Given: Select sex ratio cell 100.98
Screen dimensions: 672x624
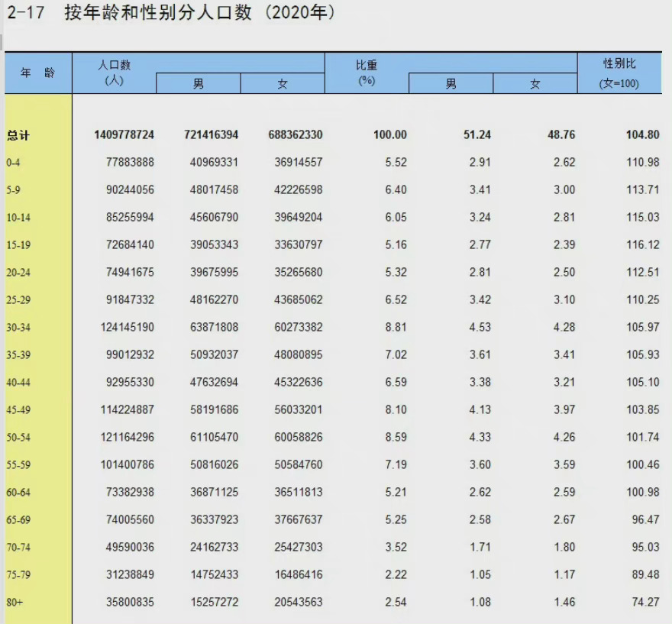Looking at the screenshot, I should [x=642, y=492].
